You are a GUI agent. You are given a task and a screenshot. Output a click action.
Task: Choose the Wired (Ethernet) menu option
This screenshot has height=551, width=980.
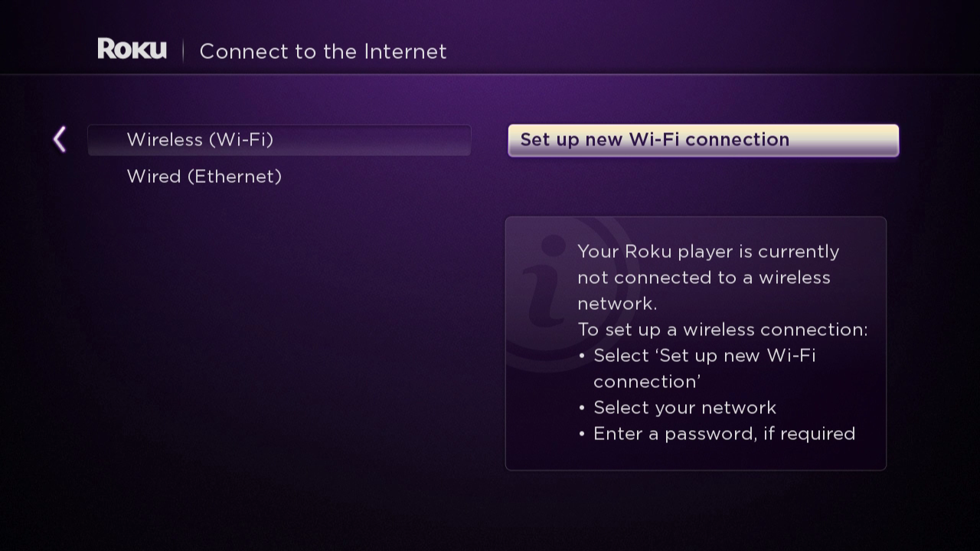204,177
